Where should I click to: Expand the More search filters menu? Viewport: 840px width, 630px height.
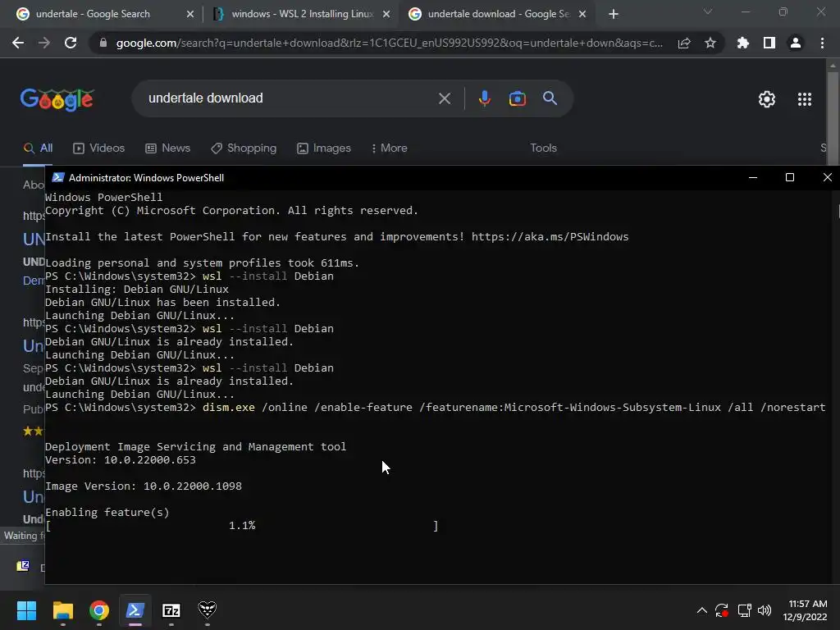pos(390,148)
